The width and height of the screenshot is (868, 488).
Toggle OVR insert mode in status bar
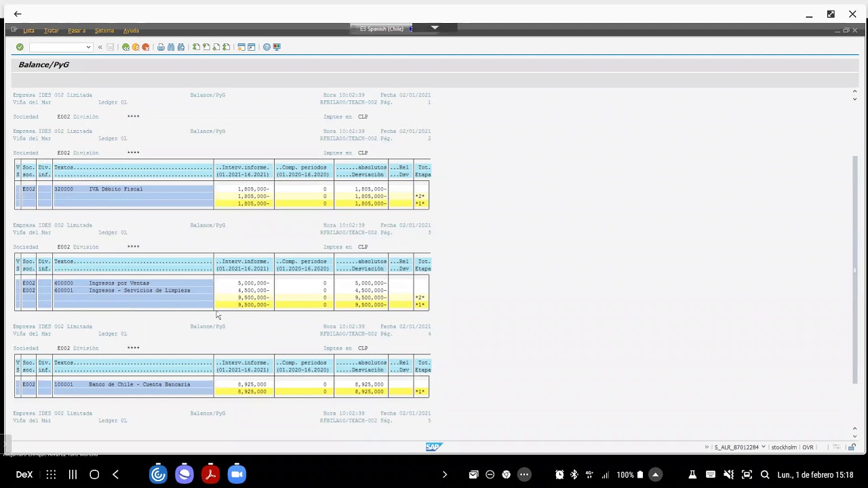[808, 447]
